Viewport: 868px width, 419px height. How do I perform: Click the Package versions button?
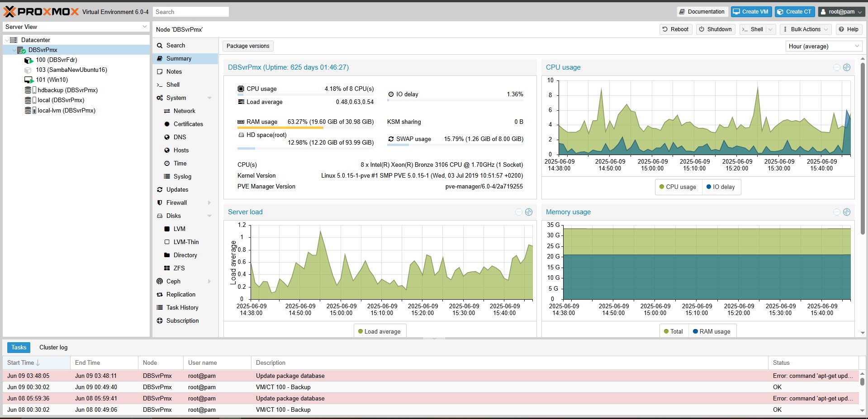pos(248,46)
